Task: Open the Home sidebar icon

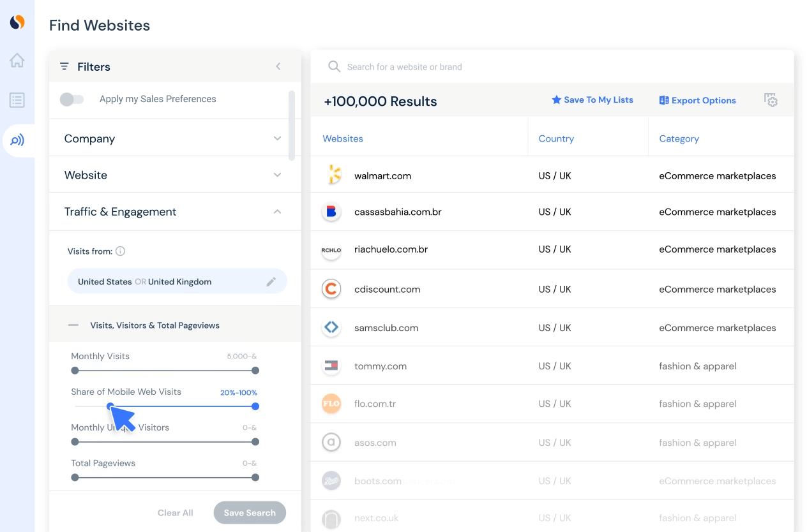Action: [17, 61]
